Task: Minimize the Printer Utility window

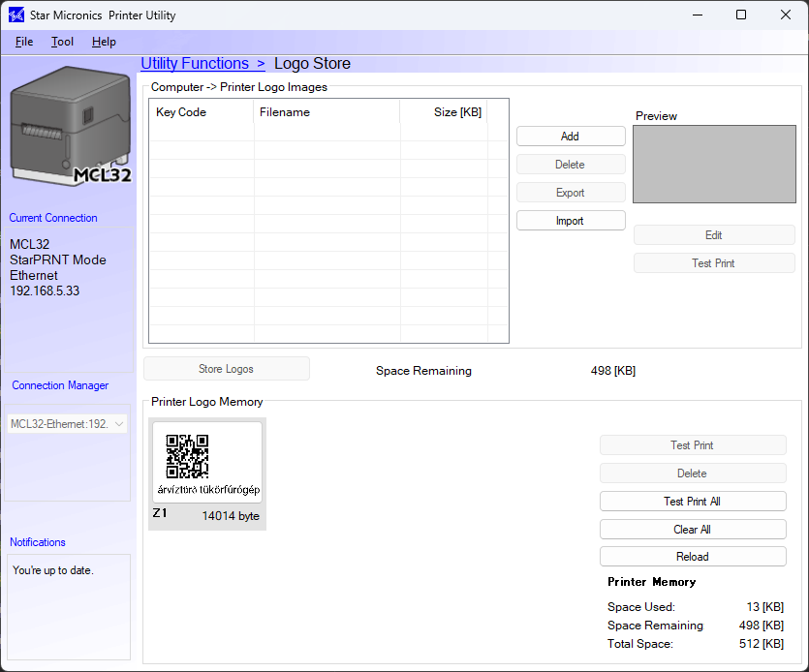Action: click(698, 15)
